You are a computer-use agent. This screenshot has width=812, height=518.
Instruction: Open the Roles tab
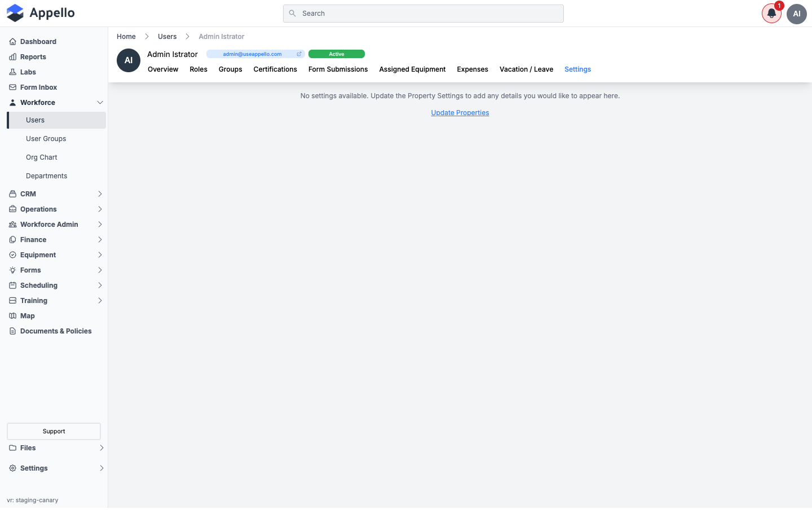pyautogui.click(x=198, y=69)
